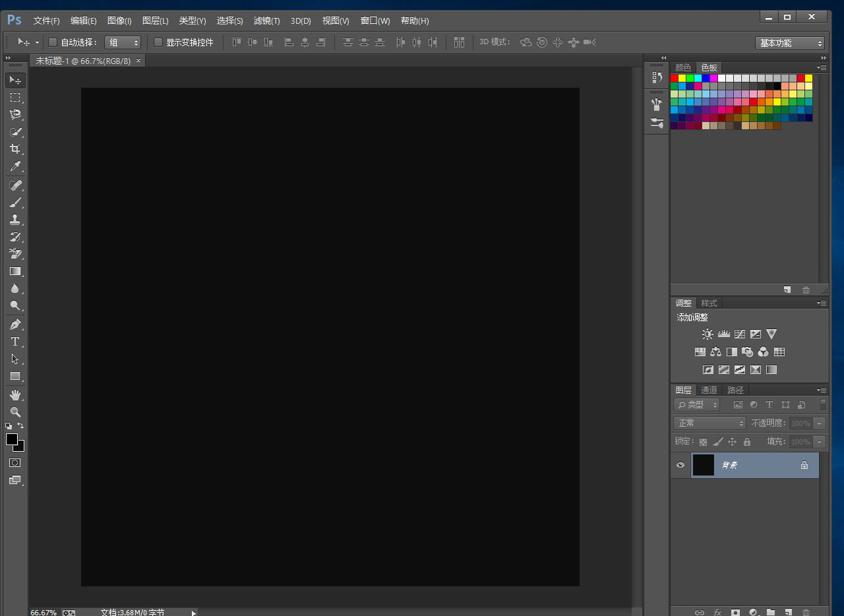Switch to the Channels tab
Screen dimensions: 844x616
tap(709, 390)
